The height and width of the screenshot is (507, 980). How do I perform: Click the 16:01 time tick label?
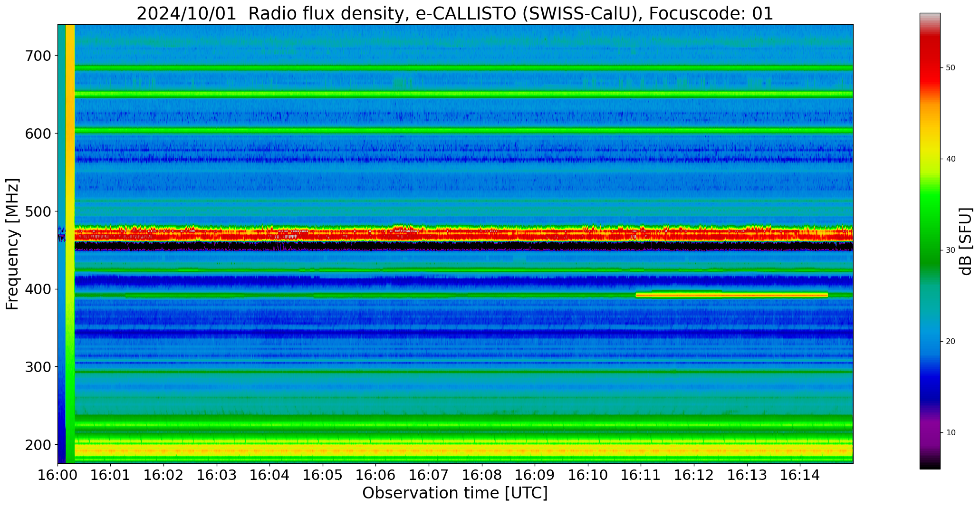(x=111, y=475)
